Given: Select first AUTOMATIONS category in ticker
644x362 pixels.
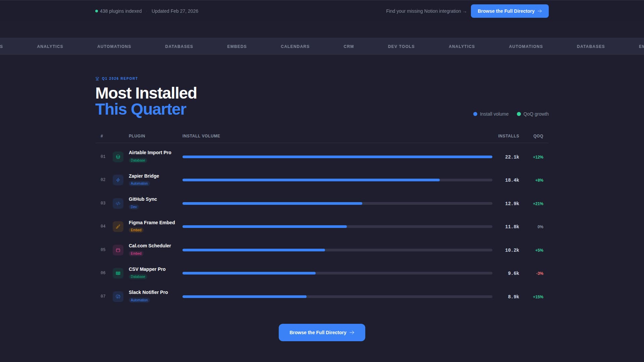Looking at the screenshot, I should 114,47.
